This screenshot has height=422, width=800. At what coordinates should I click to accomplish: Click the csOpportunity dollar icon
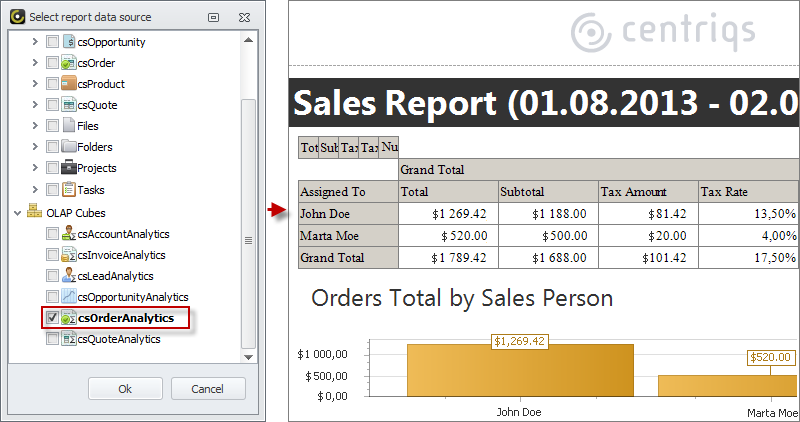pos(69,41)
